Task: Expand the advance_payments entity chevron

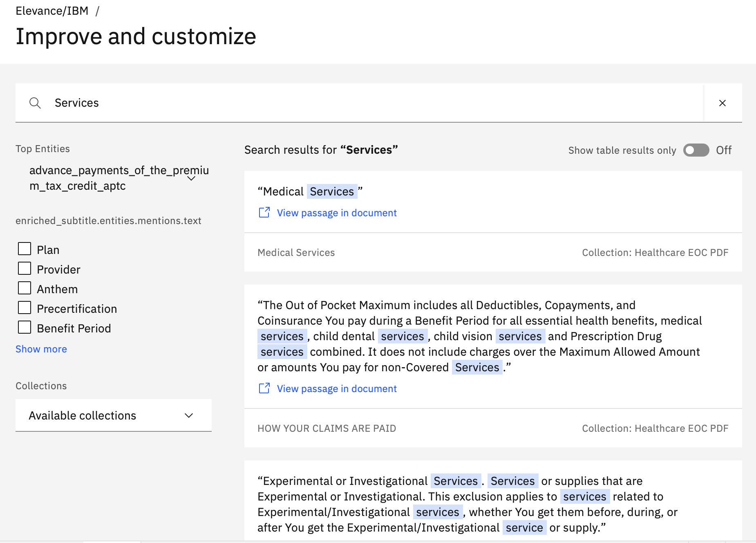Action: pos(191,178)
